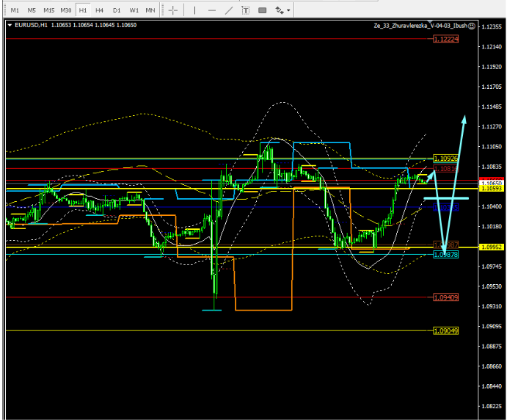Screen dimensions: 507x420
Task: Click the 1.08225 price scale value
Action: (492, 406)
